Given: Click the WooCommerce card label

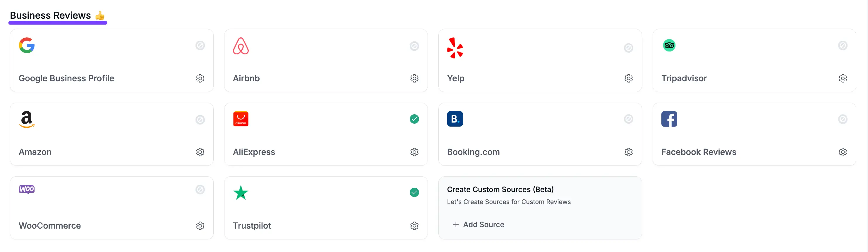Looking at the screenshot, I should point(50,226).
